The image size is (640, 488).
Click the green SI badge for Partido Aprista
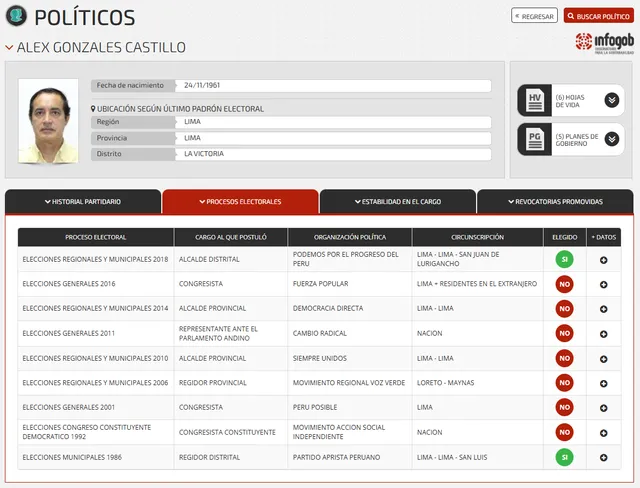(x=564, y=457)
